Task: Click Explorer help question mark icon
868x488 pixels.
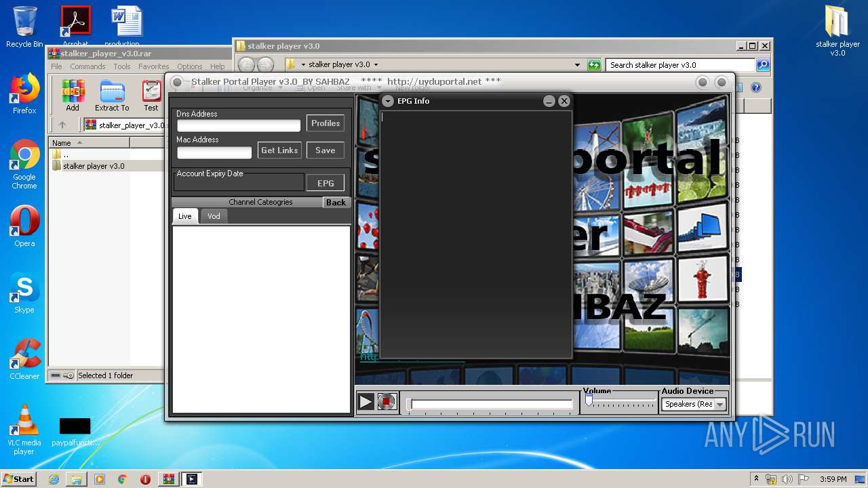Action: click(x=756, y=87)
